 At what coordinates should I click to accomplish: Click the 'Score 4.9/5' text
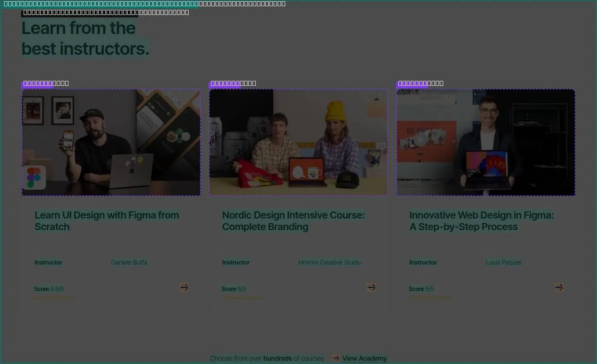(x=49, y=289)
